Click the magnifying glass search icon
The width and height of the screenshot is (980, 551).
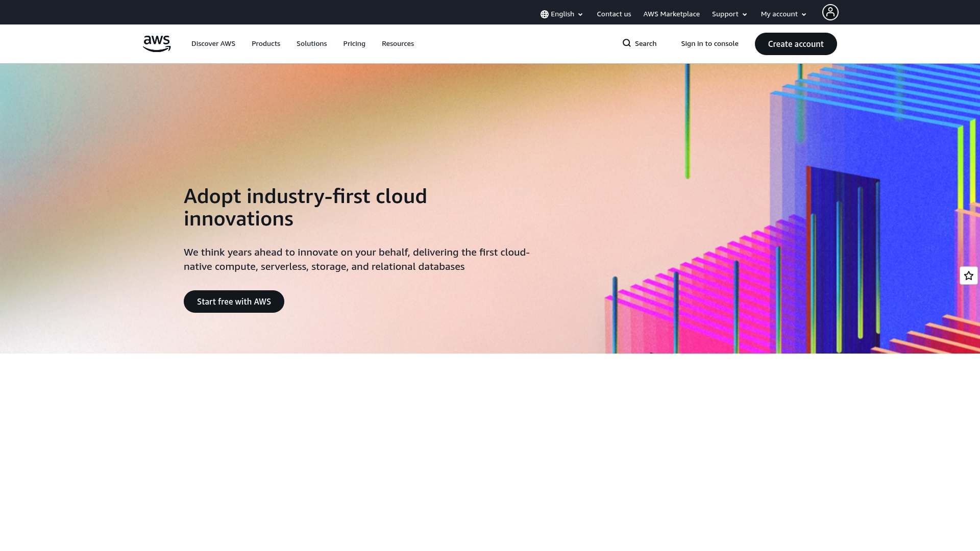coord(627,43)
